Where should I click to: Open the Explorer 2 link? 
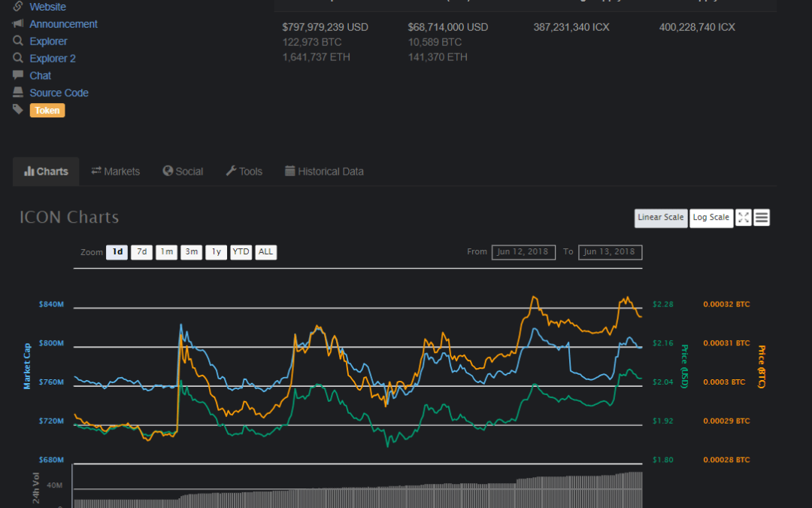click(x=53, y=58)
